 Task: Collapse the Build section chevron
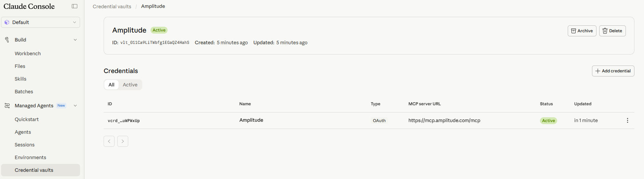pos(75,40)
